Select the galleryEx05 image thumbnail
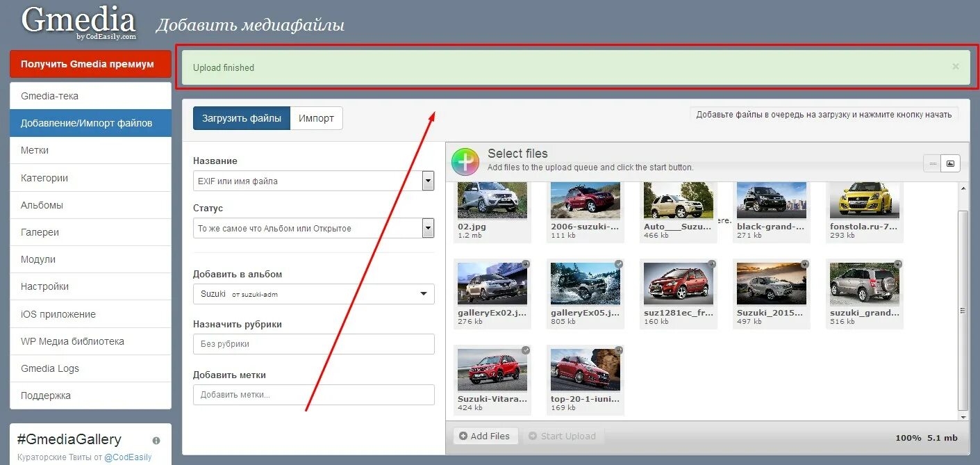This screenshot has width=980, height=465. point(585,284)
